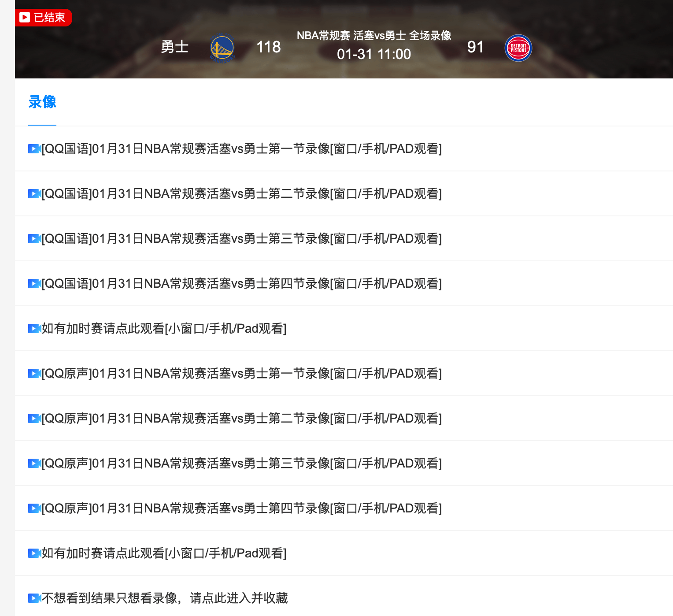The width and height of the screenshot is (673, 616).
Task: Click the Detroit Pistons team logo
Action: (518, 48)
